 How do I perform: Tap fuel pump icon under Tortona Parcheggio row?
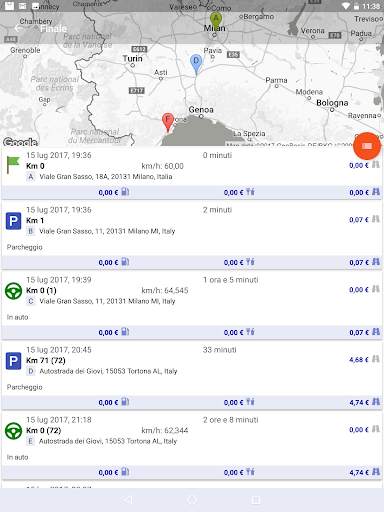[125, 402]
